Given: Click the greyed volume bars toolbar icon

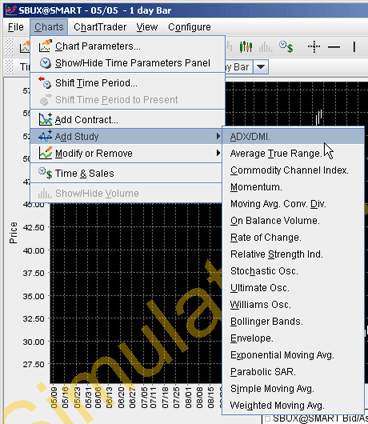Looking at the screenshot, I should [265, 47].
